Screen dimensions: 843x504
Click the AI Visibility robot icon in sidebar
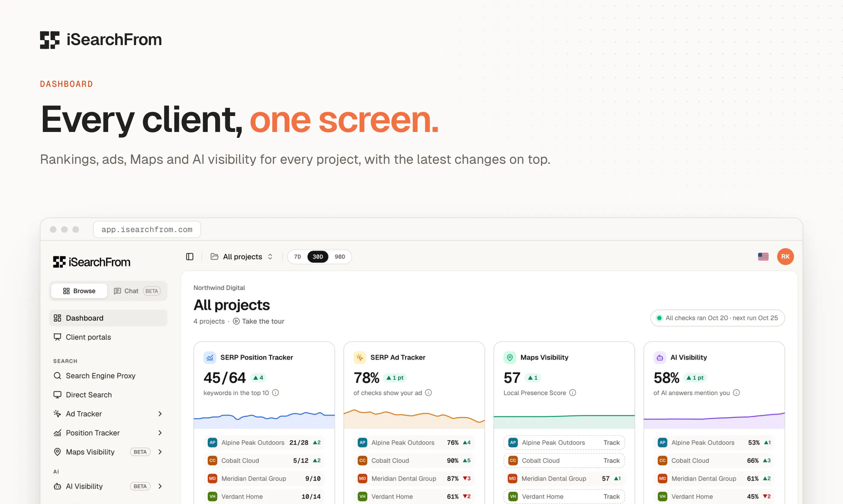point(57,486)
